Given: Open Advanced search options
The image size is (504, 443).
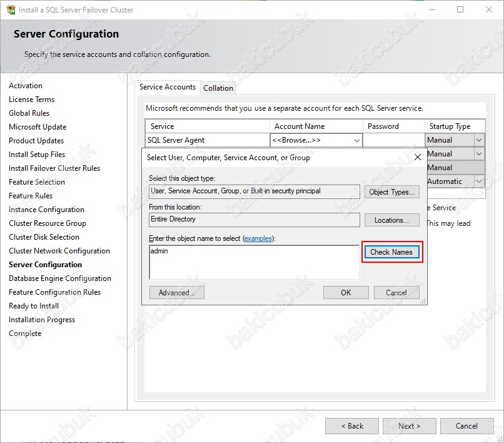Looking at the screenshot, I should click(x=177, y=292).
